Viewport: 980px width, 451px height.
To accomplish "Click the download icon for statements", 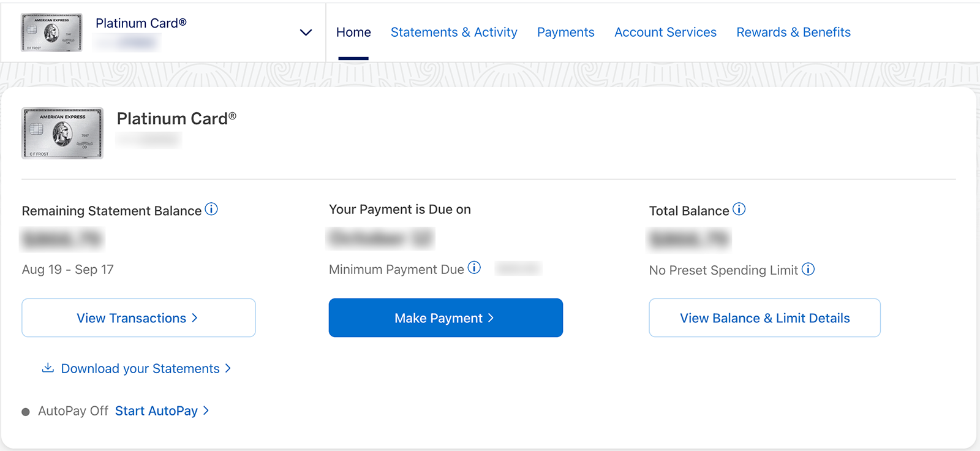I will point(48,368).
